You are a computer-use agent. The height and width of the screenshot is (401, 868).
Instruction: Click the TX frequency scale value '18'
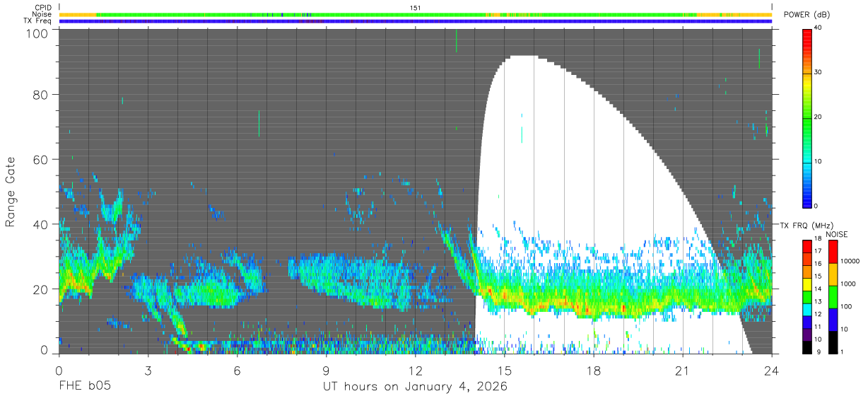click(818, 240)
